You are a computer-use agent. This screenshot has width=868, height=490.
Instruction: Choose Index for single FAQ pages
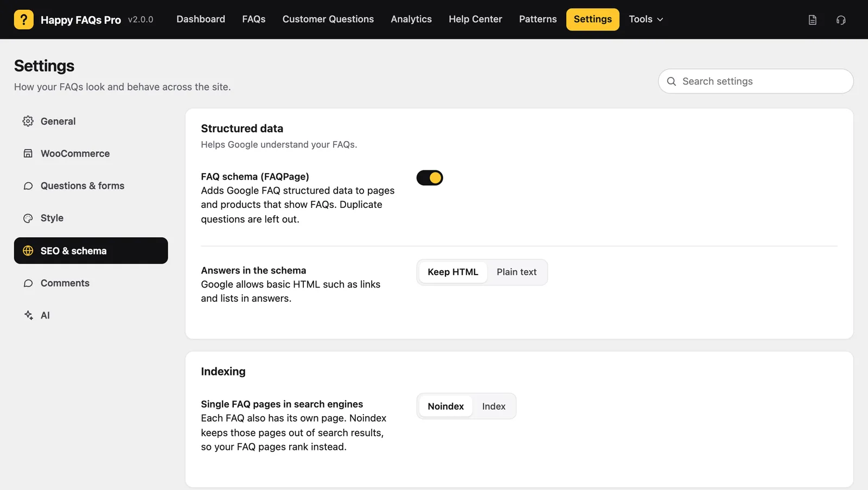tap(494, 406)
